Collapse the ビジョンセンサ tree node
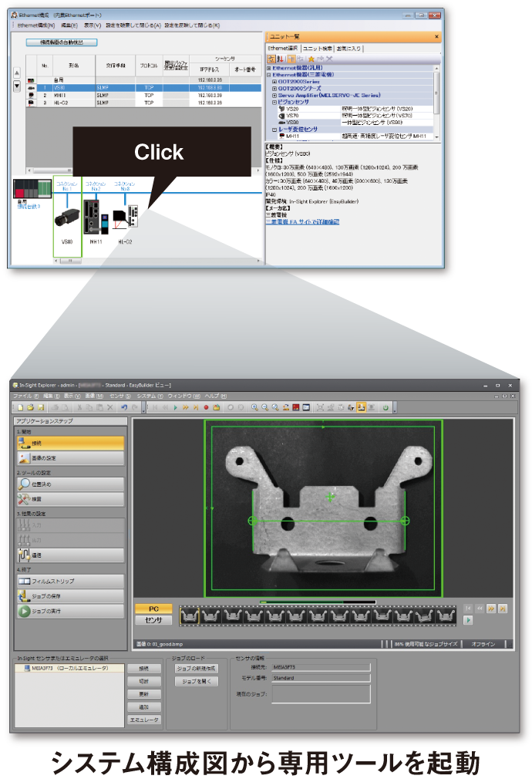 pos(274,102)
